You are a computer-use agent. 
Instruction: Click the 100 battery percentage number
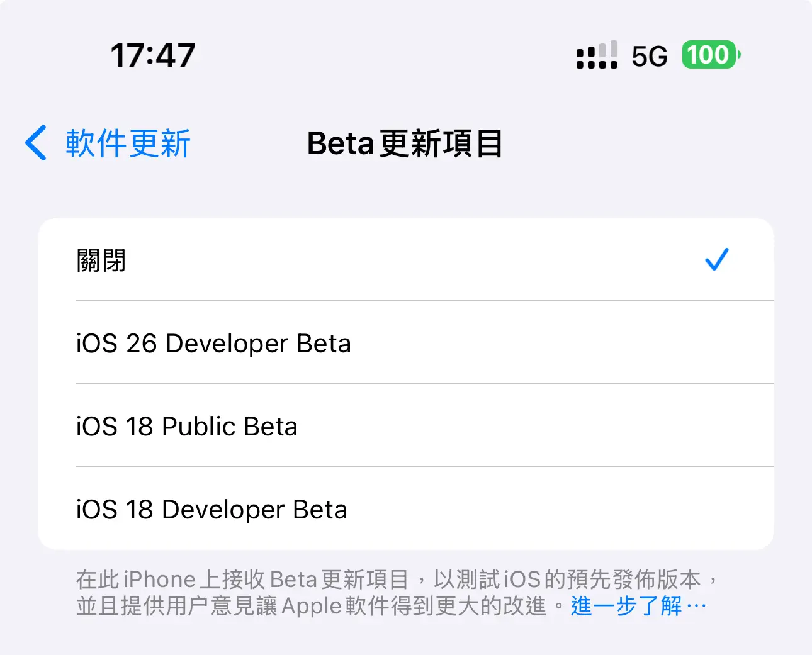(x=708, y=55)
